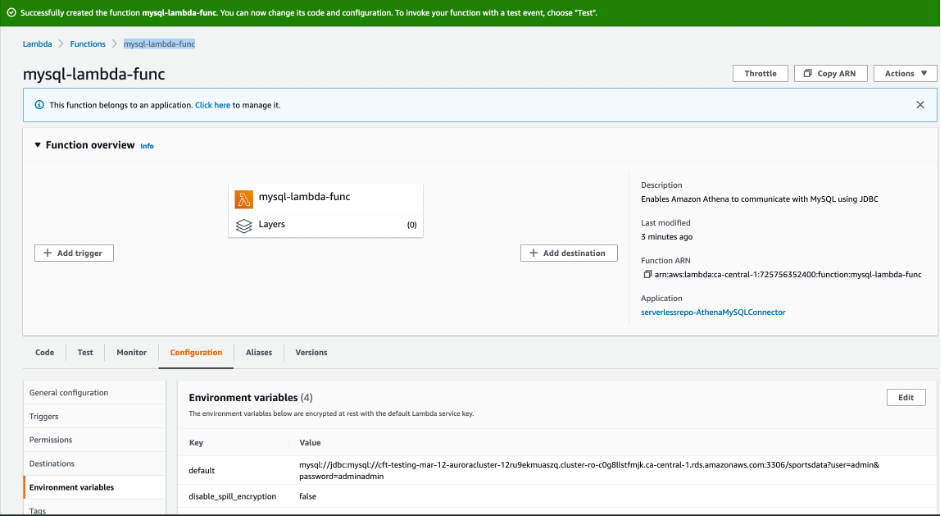941x516 pixels.
Task: Click the Add trigger button
Action: point(74,253)
